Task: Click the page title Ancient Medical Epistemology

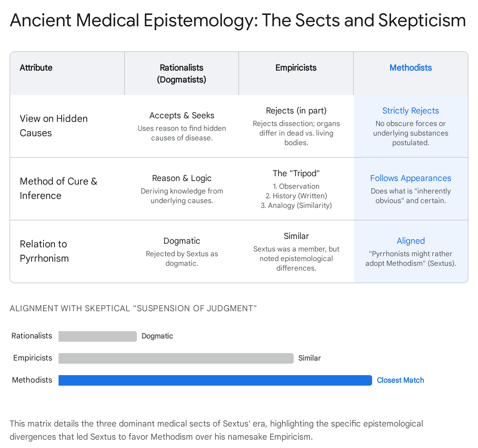Action: [x=238, y=20]
